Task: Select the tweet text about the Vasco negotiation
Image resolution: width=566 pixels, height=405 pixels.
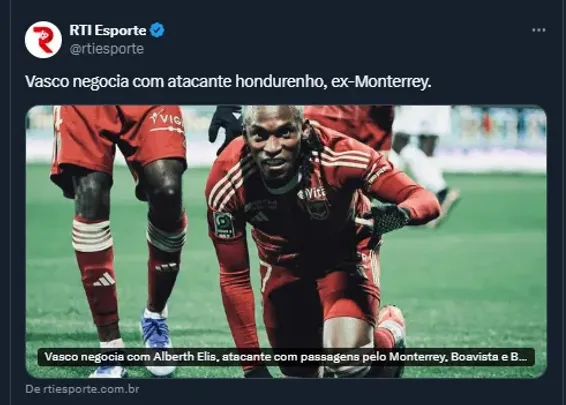Action: pos(228,82)
